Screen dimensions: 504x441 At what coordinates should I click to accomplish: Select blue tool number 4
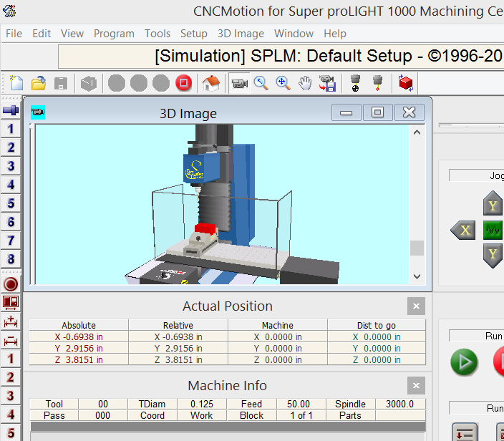[x=11, y=185]
